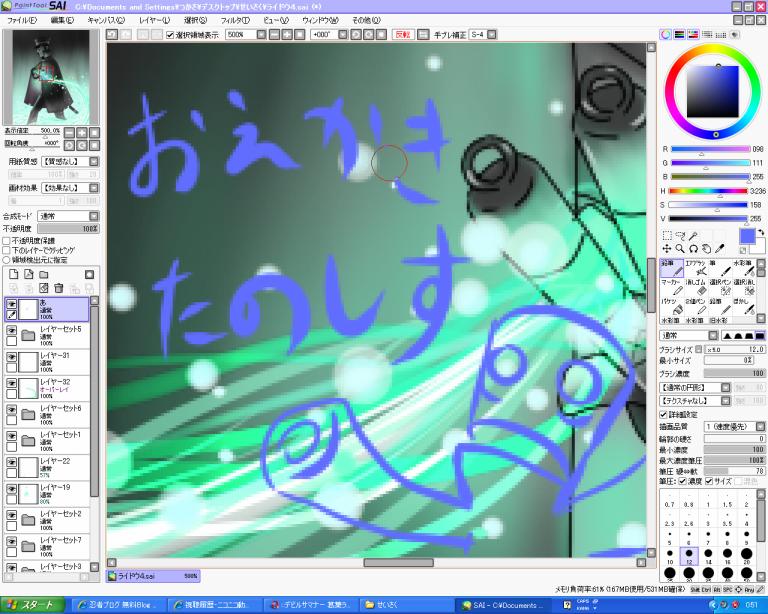
Task: Open the ファイル(F) menu
Action: [x=22, y=20]
